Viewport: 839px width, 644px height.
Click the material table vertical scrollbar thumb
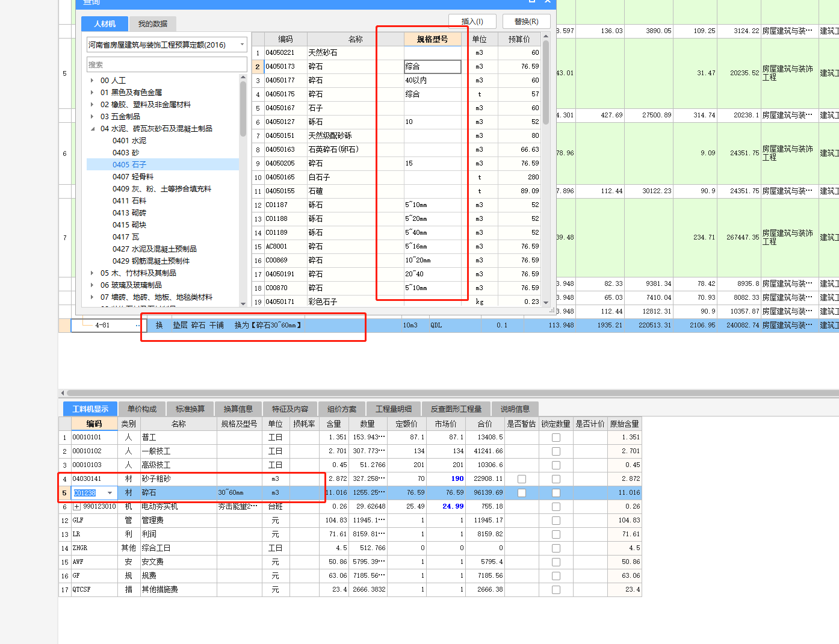546,82
